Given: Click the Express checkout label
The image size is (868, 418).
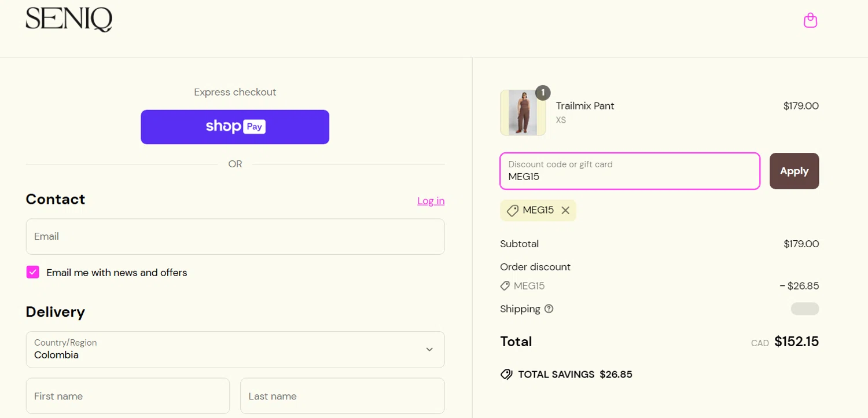Looking at the screenshot, I should click(235, 92).
